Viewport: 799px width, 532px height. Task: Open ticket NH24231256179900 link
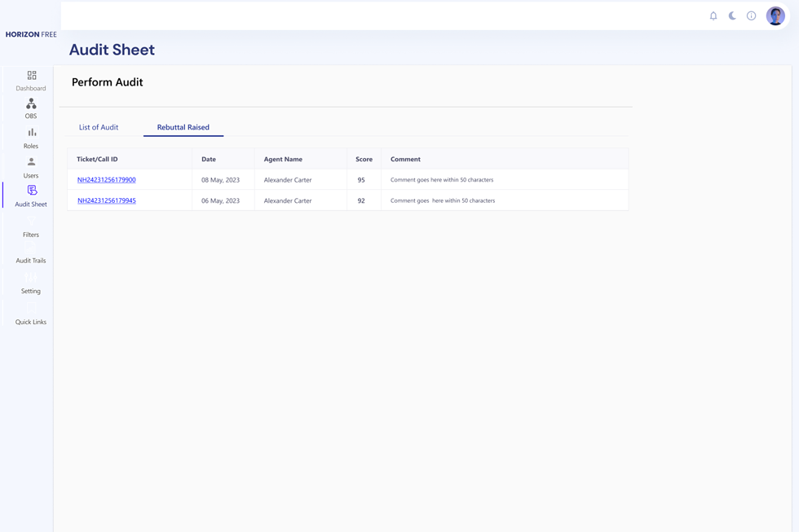point(107,180)
